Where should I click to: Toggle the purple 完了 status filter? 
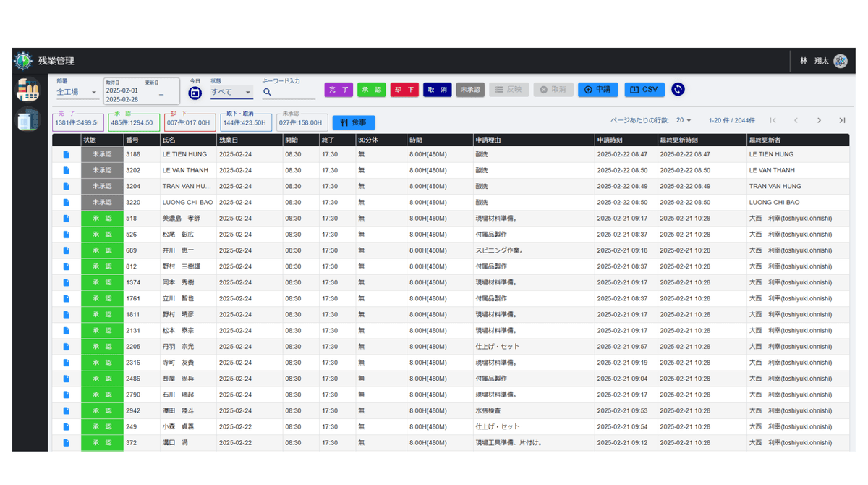tap(339, 90)
